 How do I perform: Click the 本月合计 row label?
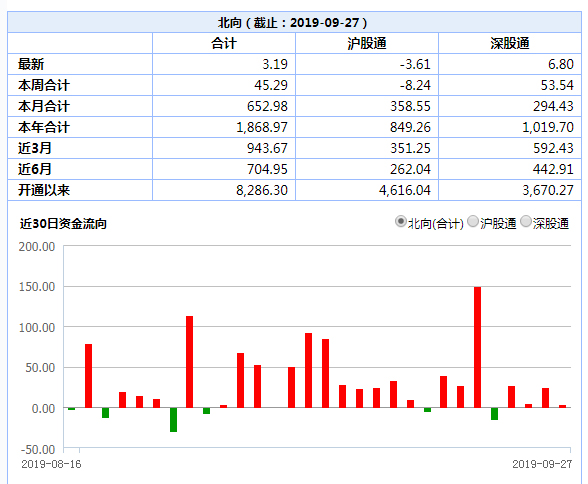(x=44, y=106)
